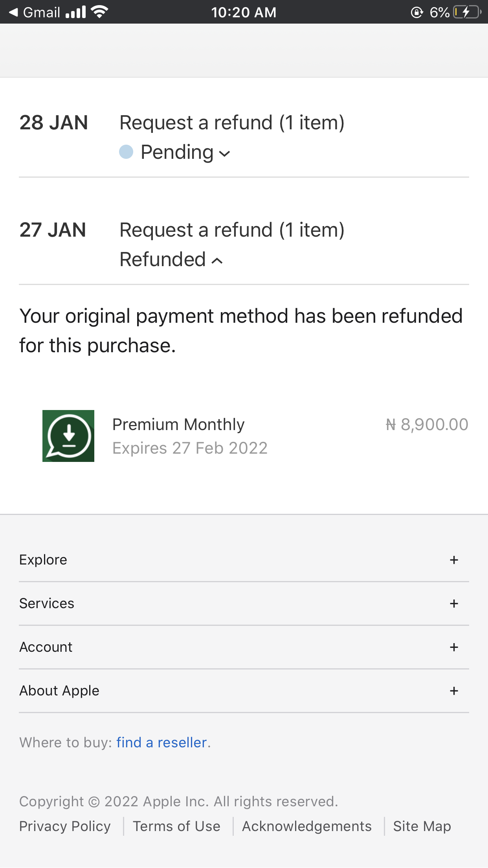The width and height of the screenshot is (488, 868).
Task: Tap the blue Pending status dot
Action: point(126,152)
